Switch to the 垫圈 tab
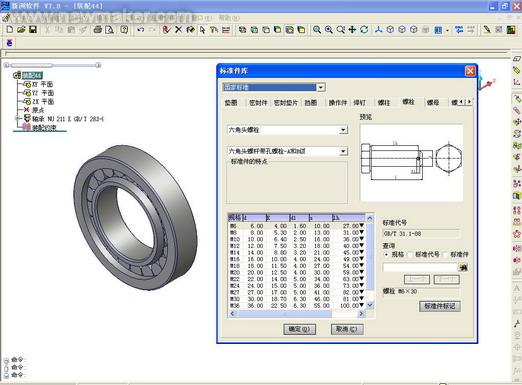This screenshot has width=522, height=385. [x=231, y=102]
